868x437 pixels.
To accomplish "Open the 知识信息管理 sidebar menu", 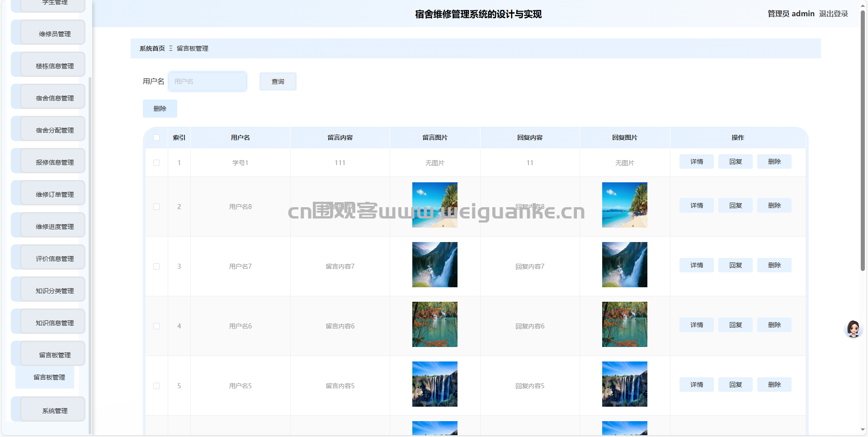I will click(48, 322).
